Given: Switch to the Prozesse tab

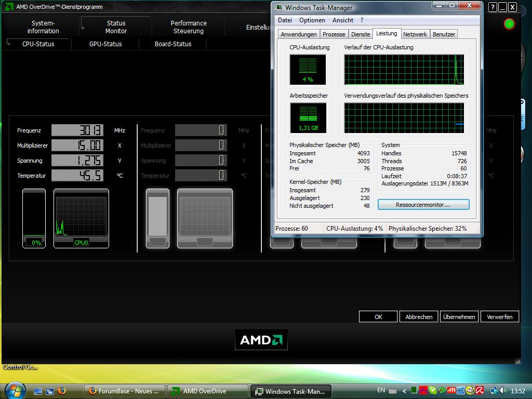Looking at the screenshot, I should coord(334,34).
